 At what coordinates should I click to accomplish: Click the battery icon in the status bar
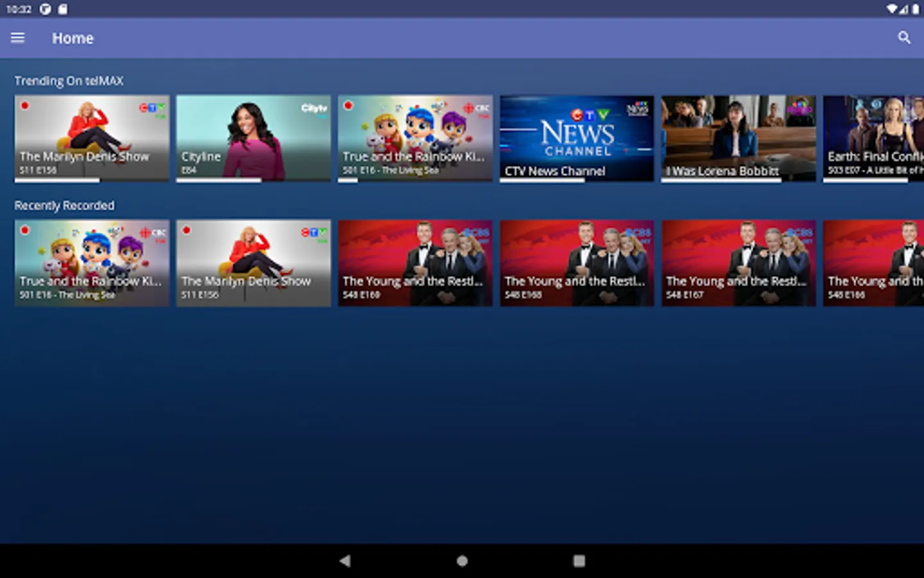[915, 9]
